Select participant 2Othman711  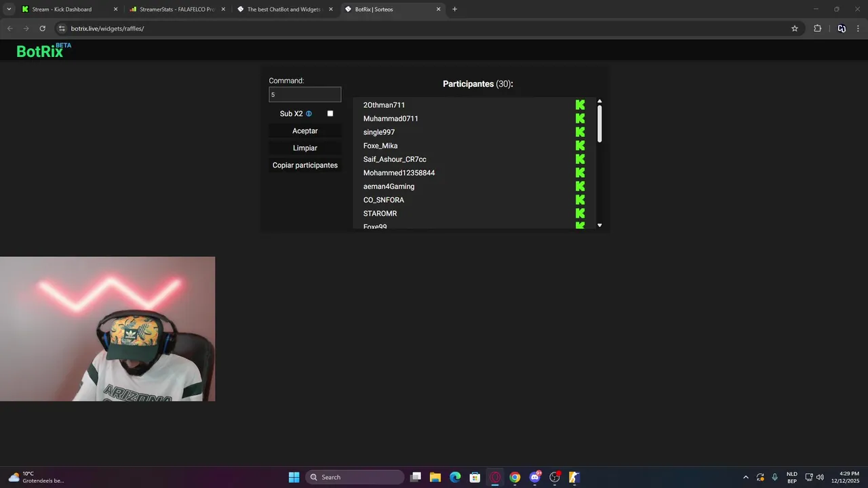384,105
